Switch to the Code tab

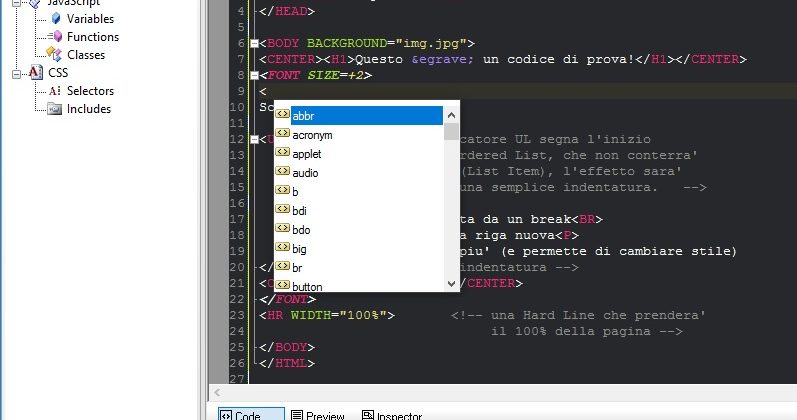pyautogui.click(x=251, y=414)
